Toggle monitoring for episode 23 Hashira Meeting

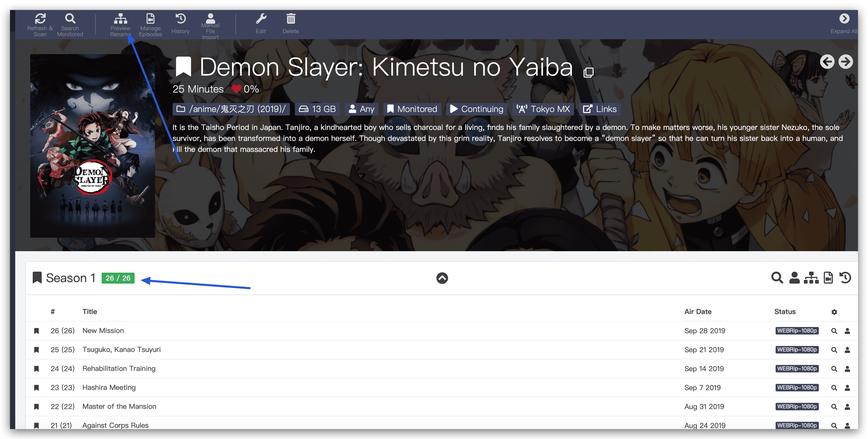[x=36, y=387]
